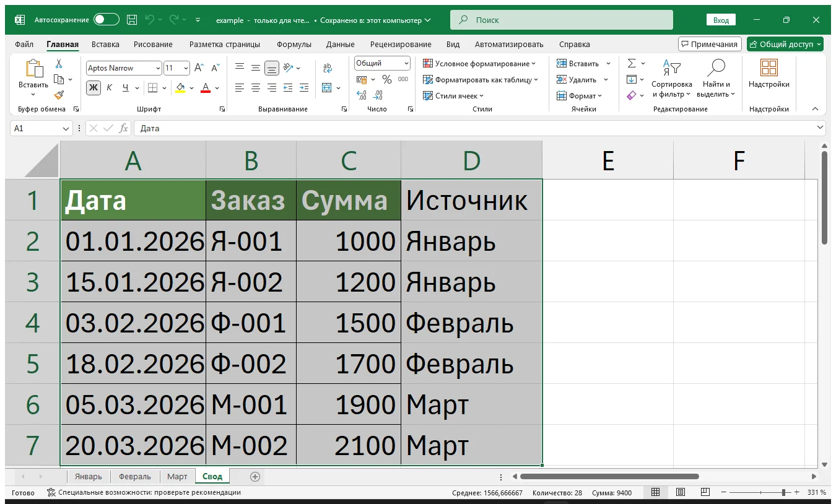Image resolution: width=836 pixels, height=504 pixels.
Task: Open the Вставка ribbon tab
Action: (x=105, y=44)
